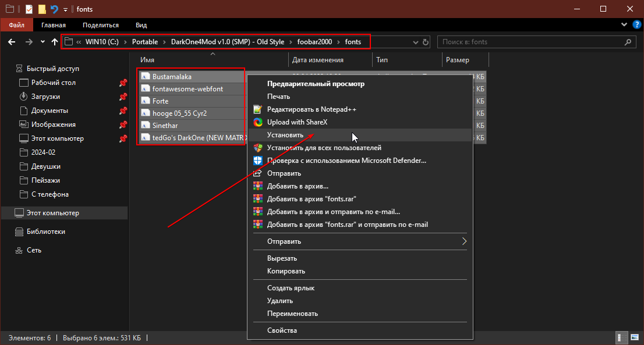
Task: Go up one folder level arrow
Action: (55, 42)
